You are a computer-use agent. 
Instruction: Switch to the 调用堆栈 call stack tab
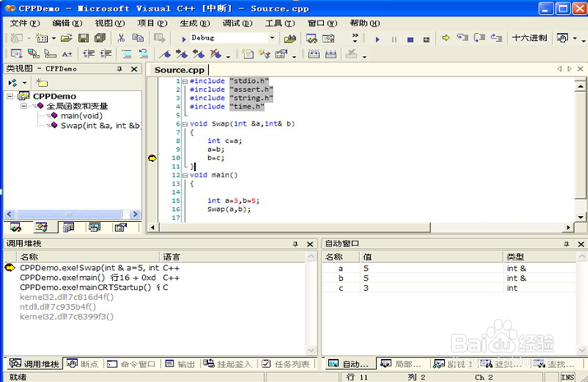35,364
